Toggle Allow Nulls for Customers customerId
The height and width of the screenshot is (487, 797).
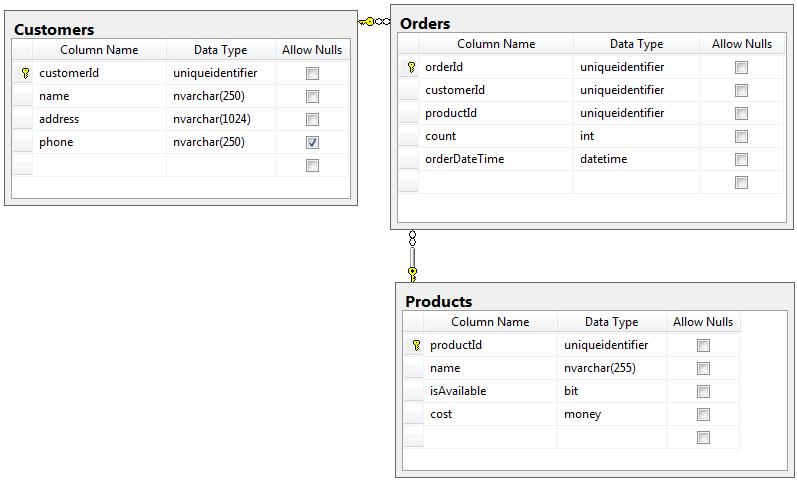[312, 73]
